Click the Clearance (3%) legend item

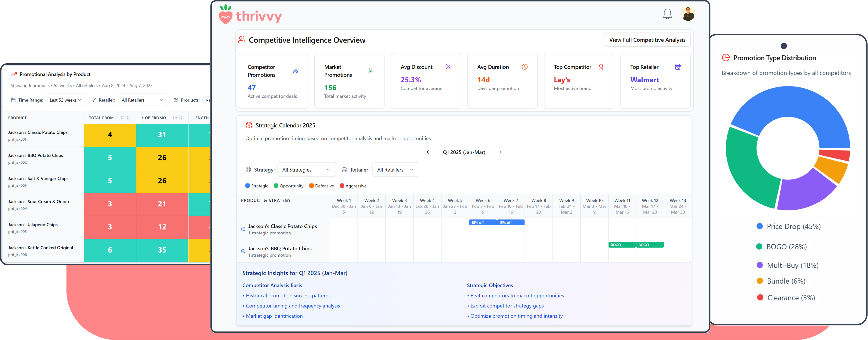786,297
